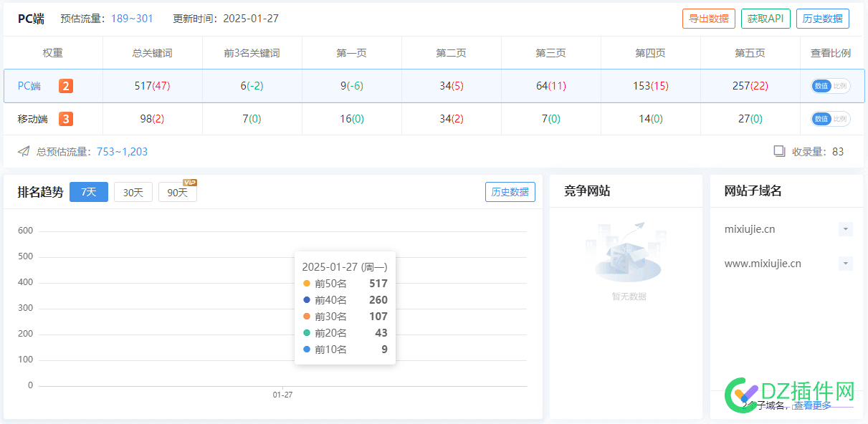Click 移动端 second page 34(2)

tap(452, 119)
